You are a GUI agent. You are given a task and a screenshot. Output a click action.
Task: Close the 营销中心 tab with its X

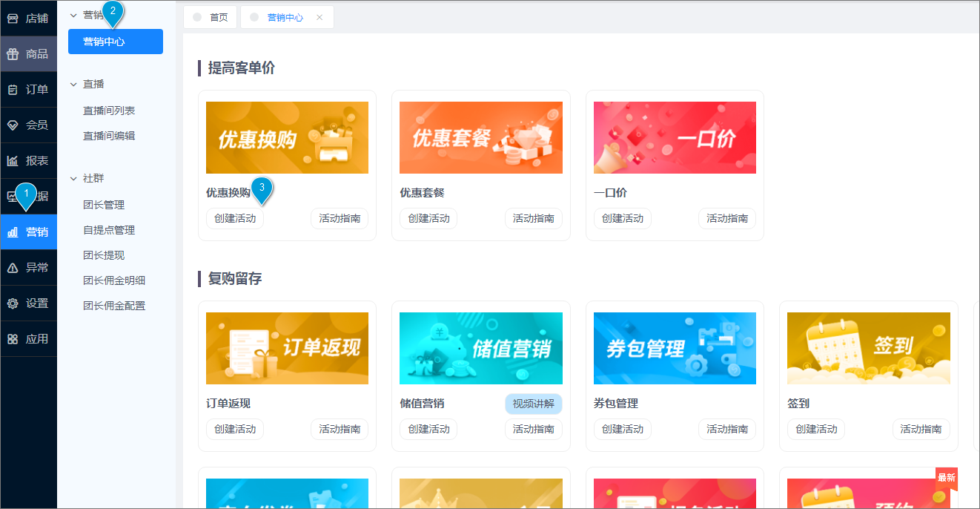click(320, 17)
